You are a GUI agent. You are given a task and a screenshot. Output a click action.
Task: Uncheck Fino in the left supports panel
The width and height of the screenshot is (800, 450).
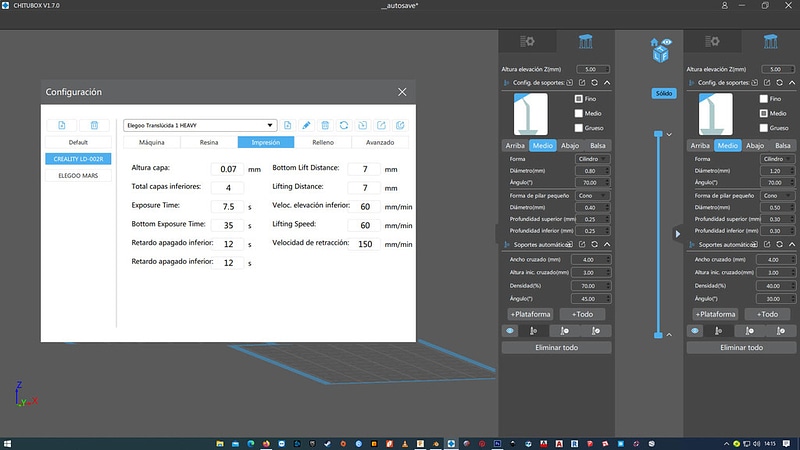point(579,98)
